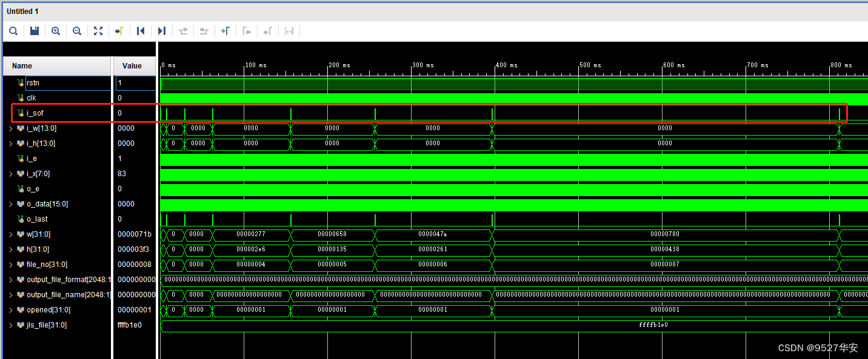Expand the i_w[13:0] bus
The width and height of the screenshot is (868, 359).
tap(10, 128)
